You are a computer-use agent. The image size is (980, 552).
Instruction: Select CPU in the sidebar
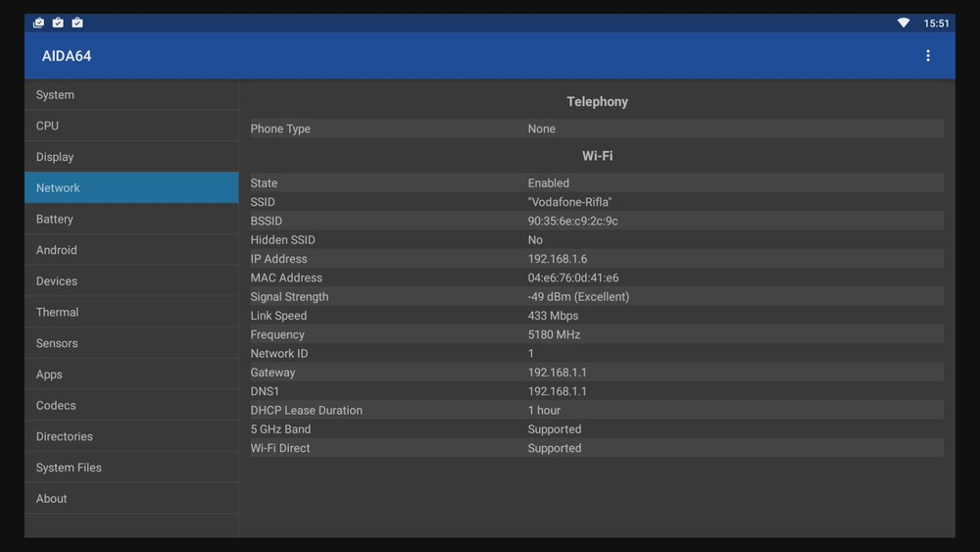pos(131,125)
